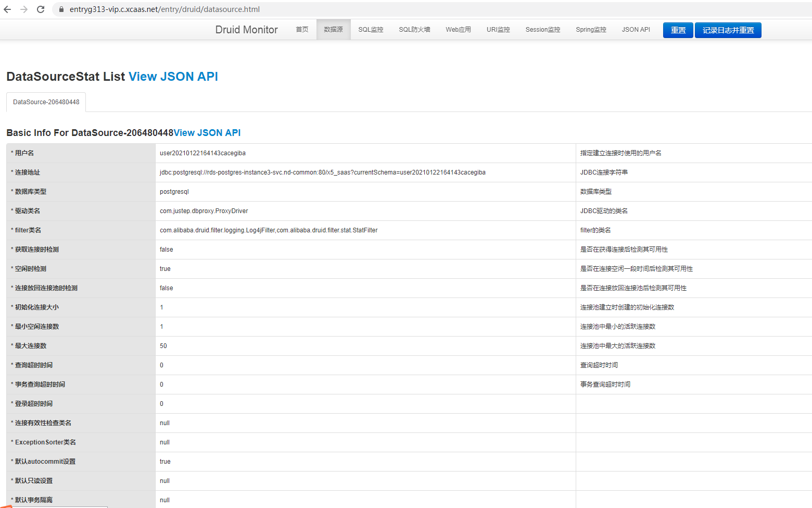This screenshot has width=812, height=508.
Task: Open the JSON API nav item
Action: [636, 30]
